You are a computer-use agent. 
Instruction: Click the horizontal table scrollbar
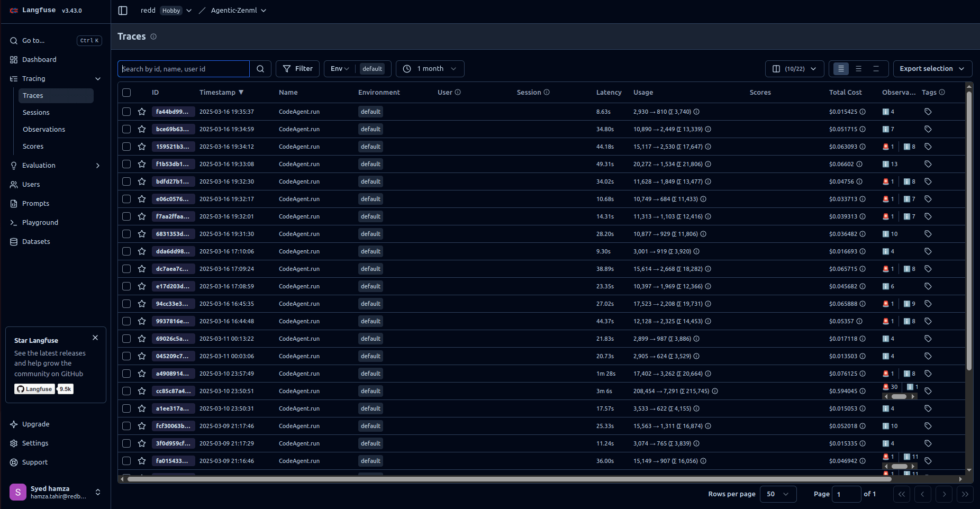coord(510,479)
